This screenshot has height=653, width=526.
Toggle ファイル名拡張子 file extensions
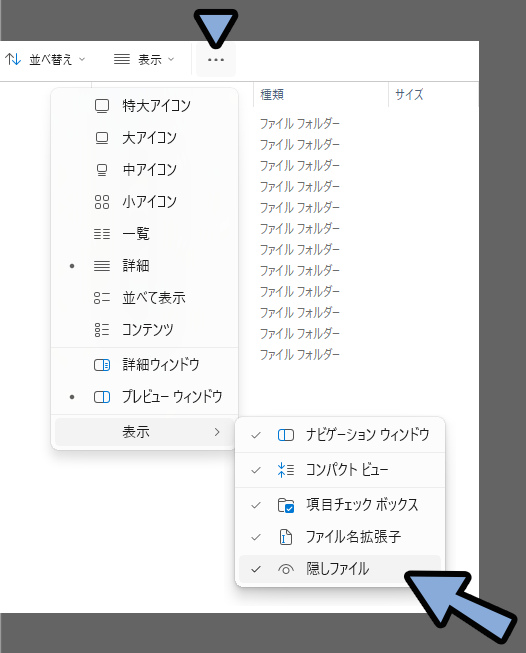point(340,537)
